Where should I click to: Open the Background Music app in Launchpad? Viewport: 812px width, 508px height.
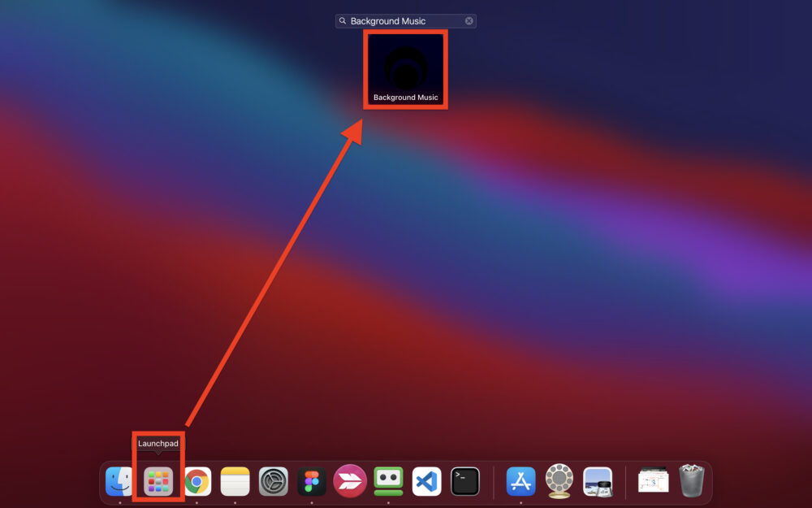point(405,69)
